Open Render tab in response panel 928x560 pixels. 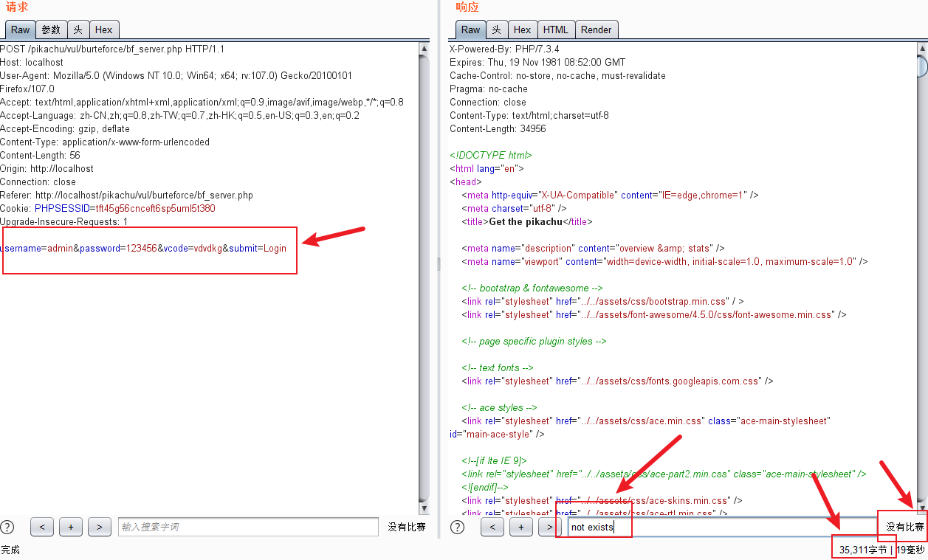point(597,30)
